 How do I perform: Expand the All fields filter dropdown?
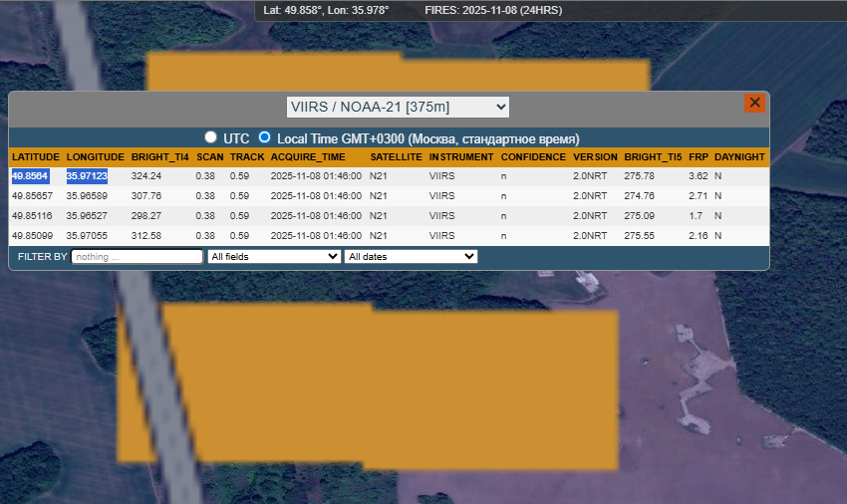[274, 256]
